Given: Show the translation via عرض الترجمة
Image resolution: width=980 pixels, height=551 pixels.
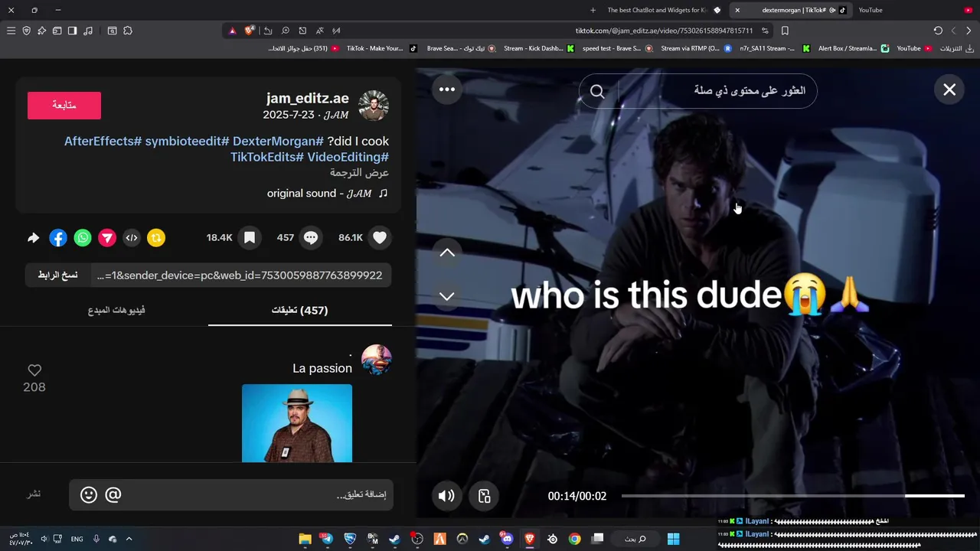Looking at the screenshot, I should coord(359,172).
